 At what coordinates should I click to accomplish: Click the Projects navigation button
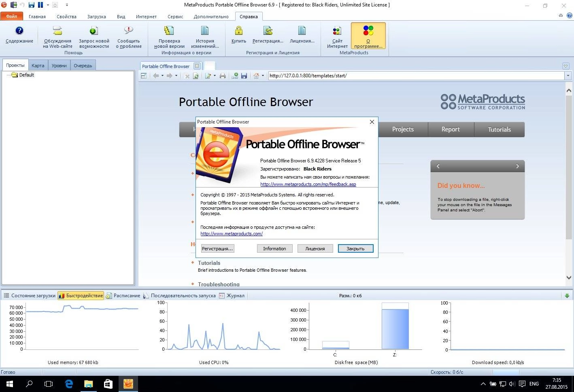pyautogui.click(x=403, y=130)
